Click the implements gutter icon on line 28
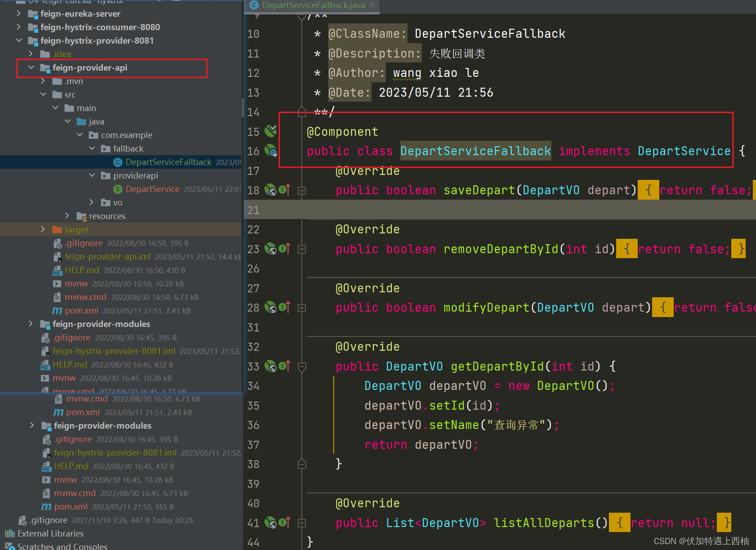Screen dimensions: 756x550 (285, 307)
